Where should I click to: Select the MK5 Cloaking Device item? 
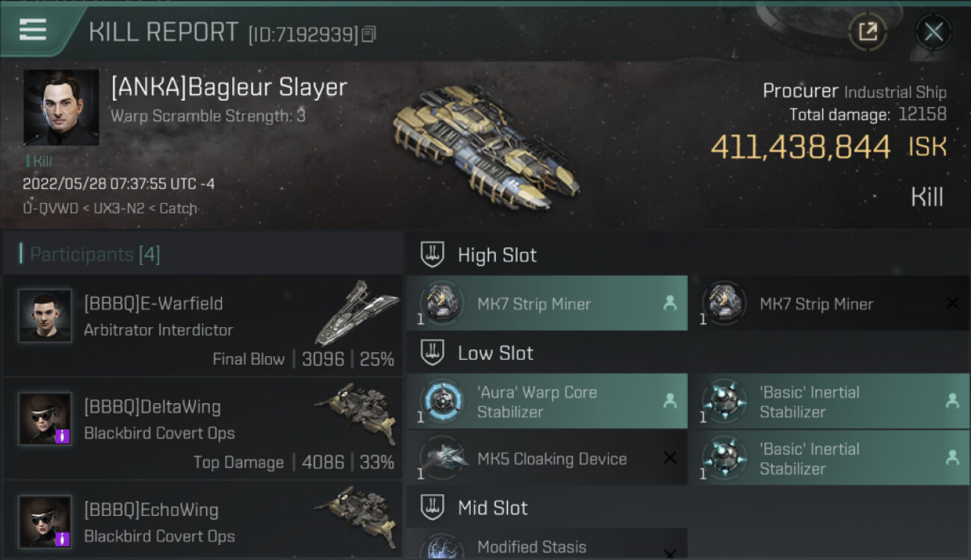pyautogui.click(x=547, y=458)
